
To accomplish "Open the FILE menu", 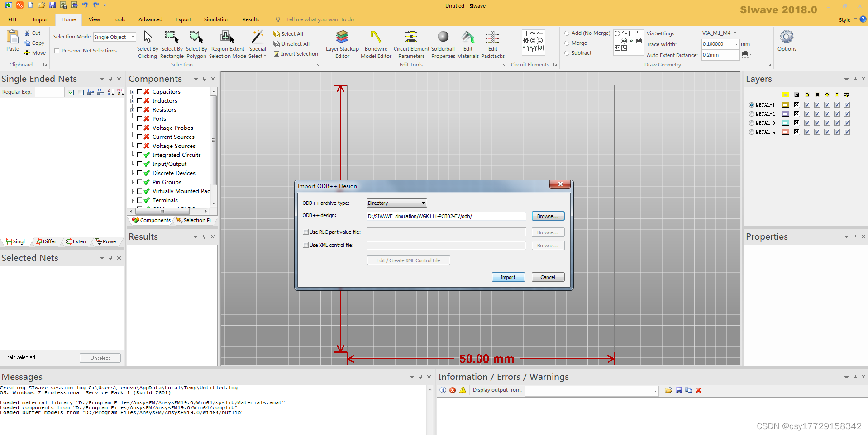I will (13, 19).
